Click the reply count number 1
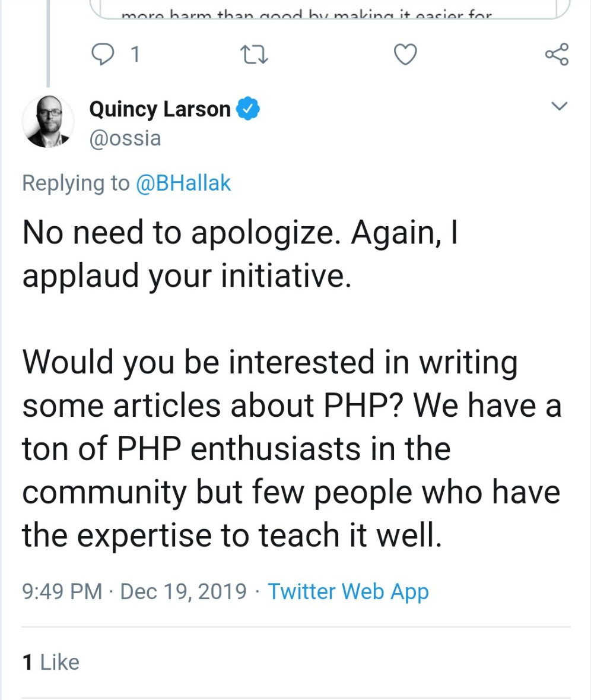Viewport: 591px width, 700px height. coord(135,55)
